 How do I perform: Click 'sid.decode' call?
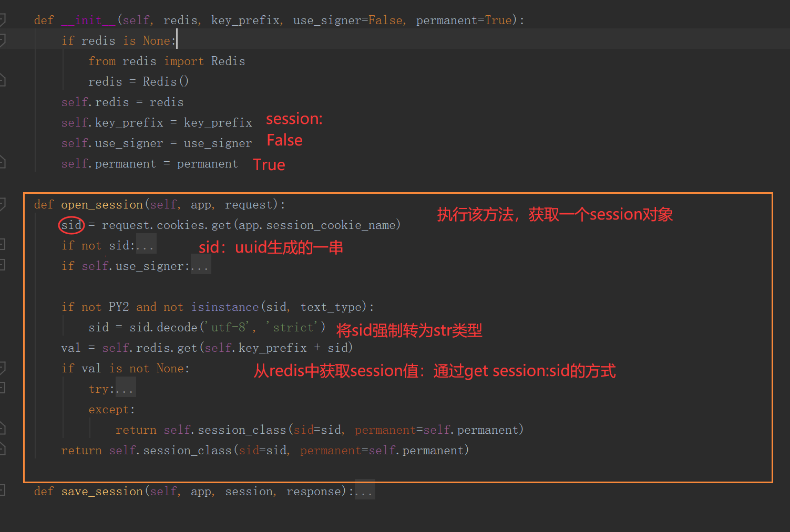(163, 327)
